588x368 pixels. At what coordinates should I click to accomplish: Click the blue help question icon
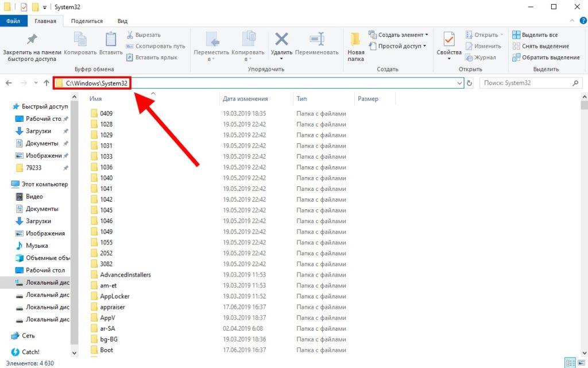pyautogui.click(x=583, y=21)
